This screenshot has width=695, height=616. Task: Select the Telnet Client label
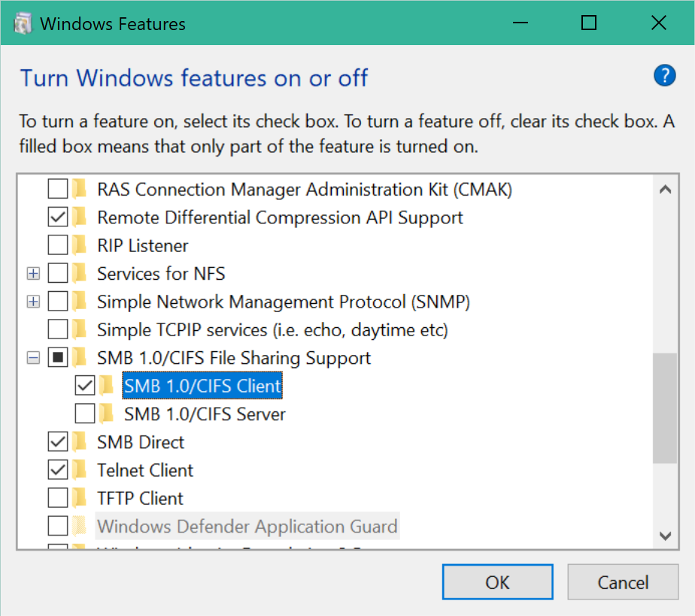[x=145, y=470]
